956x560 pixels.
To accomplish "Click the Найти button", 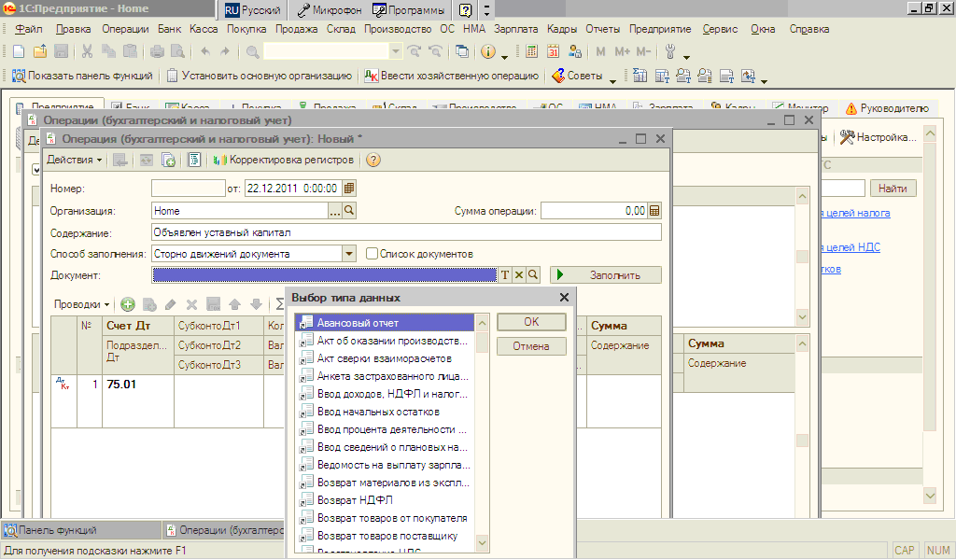I will point(893,189).
